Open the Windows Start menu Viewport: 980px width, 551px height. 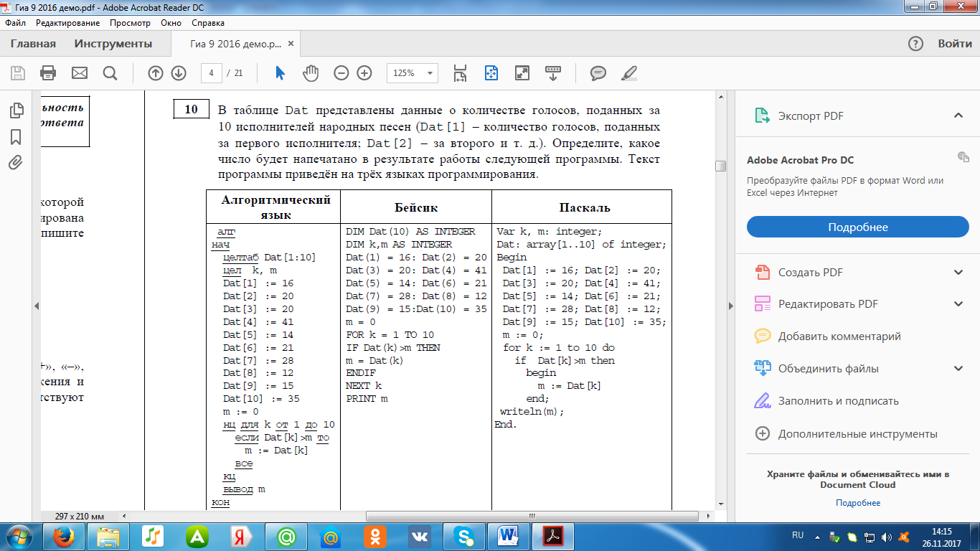pyautogui.click(x=19, y=536)
